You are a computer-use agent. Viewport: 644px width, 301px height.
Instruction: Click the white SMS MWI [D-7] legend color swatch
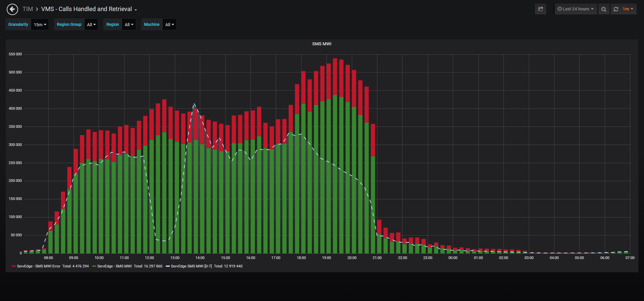tap(168, 266)
